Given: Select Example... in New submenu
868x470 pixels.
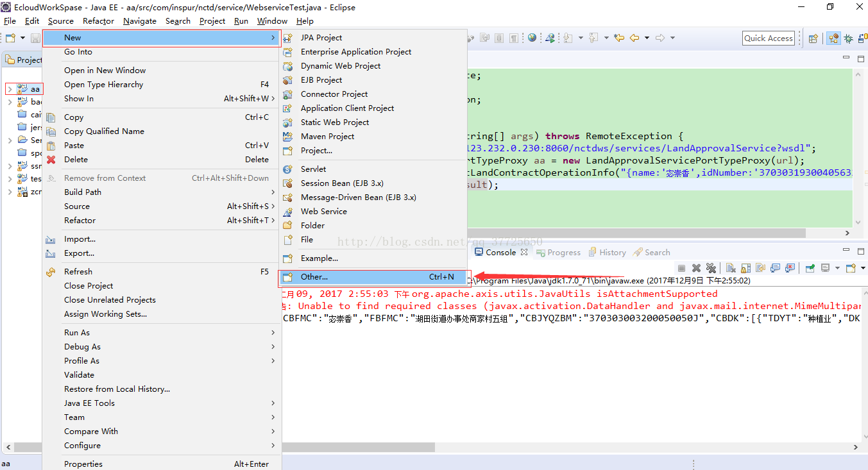Looking at the screenshot, I should 373,258.
